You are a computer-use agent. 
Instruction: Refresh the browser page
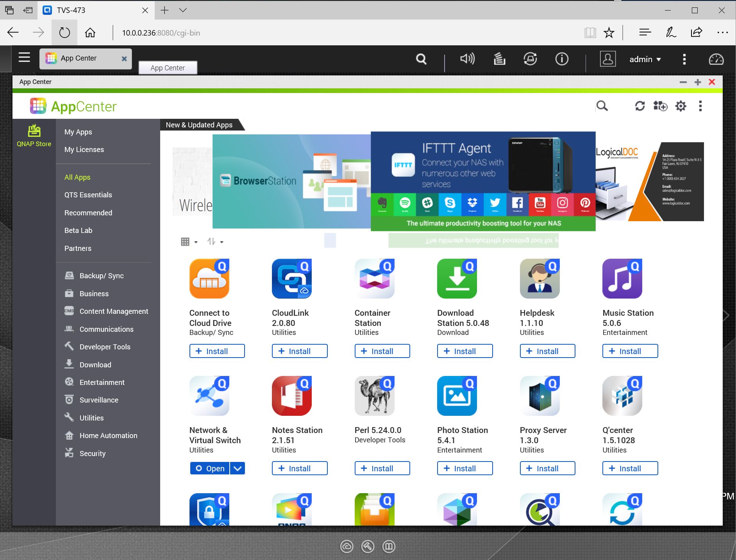(64, 32)
